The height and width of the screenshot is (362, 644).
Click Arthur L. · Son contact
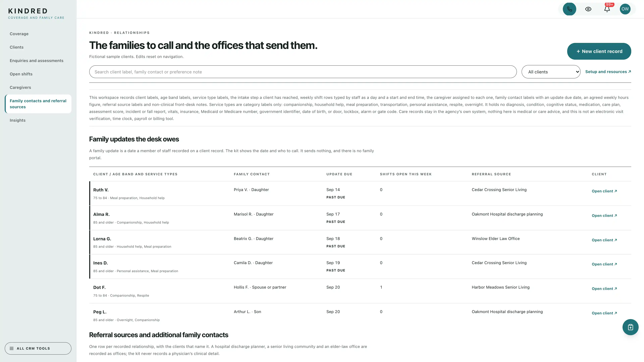(x=247, y=312)
